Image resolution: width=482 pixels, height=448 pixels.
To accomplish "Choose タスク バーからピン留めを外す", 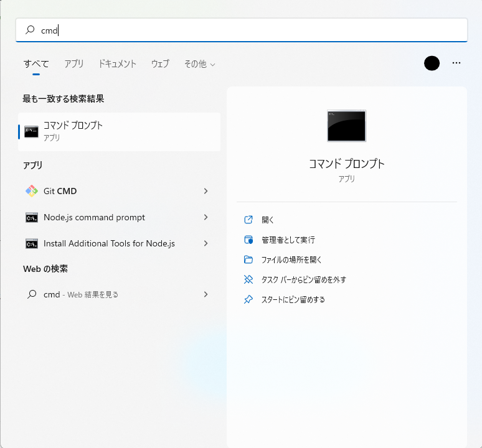I will coord(304,280).
